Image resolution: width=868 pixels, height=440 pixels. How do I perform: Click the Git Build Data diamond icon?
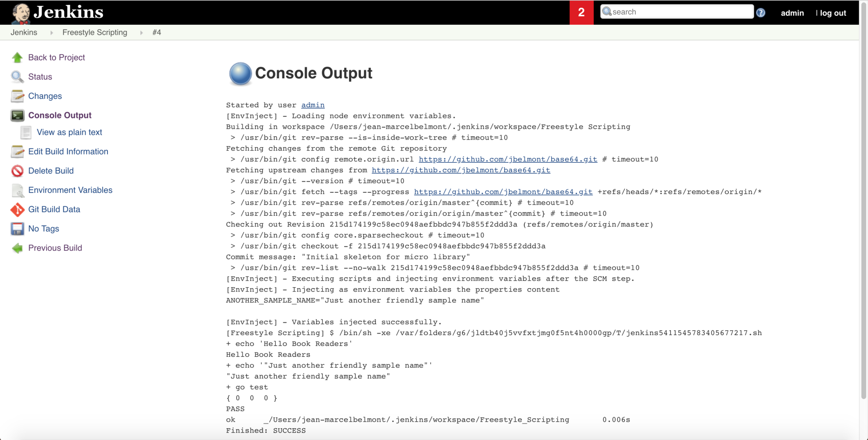(17, 209)
